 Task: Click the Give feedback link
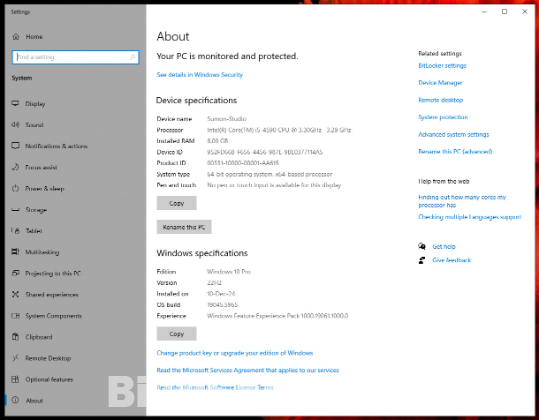pyautogui.click(x=451, y=260)
